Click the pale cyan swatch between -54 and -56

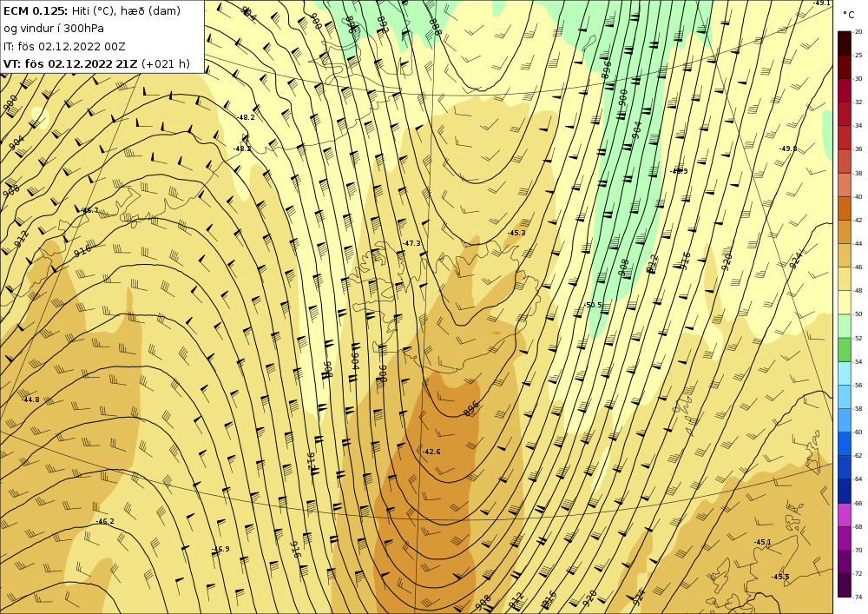click(845, 373)
